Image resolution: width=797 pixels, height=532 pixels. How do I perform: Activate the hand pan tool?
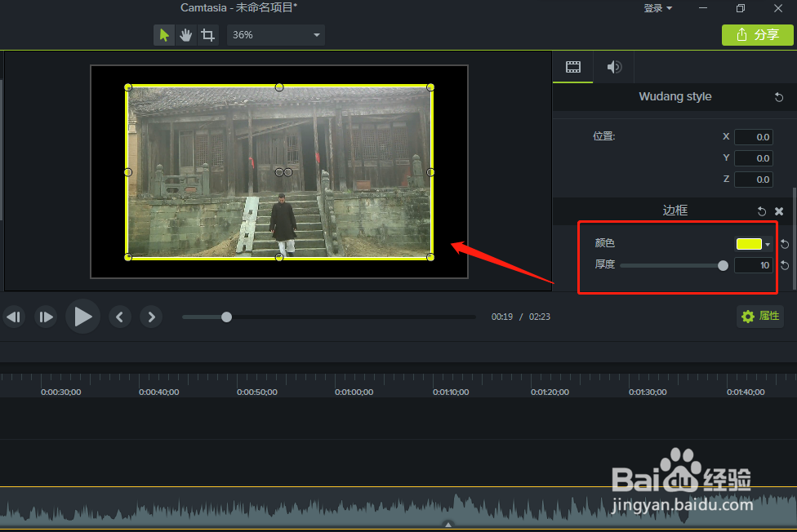185,35
